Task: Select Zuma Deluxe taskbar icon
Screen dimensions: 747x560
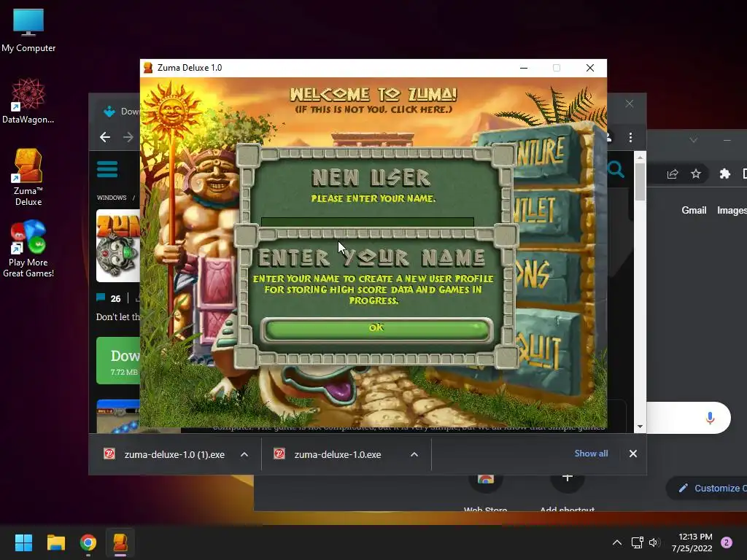Action: tap(120, 542)
